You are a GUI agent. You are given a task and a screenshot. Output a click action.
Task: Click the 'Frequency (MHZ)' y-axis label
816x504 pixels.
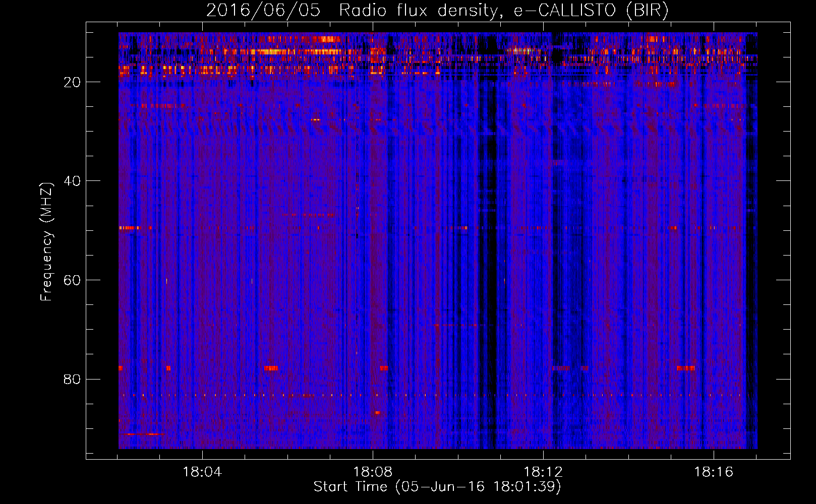pos(46,242)
